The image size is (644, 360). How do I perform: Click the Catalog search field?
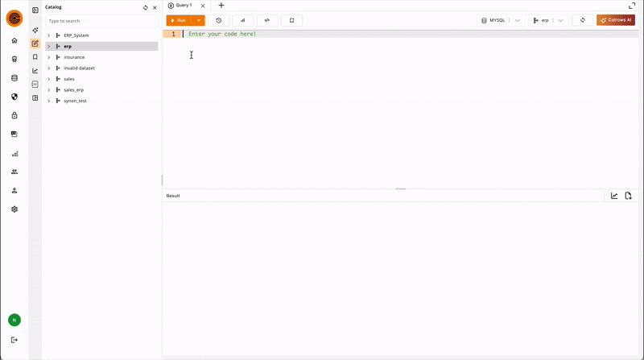click(x=101, y=21)
